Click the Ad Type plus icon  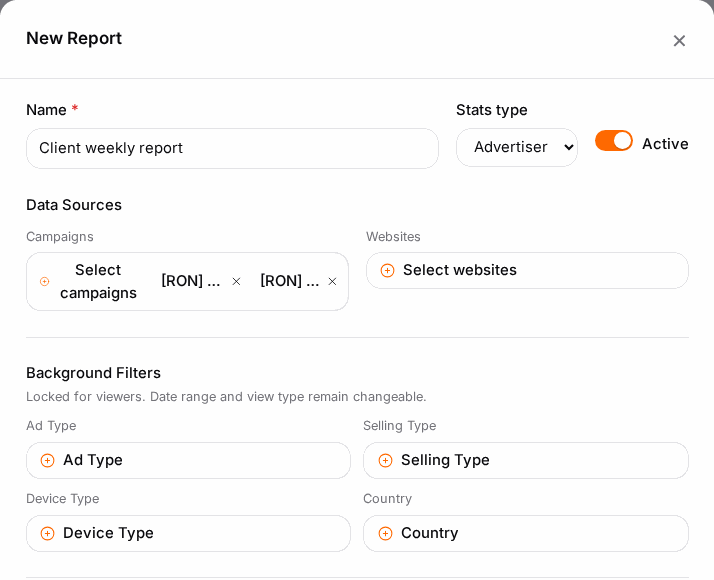pos(47,460)
